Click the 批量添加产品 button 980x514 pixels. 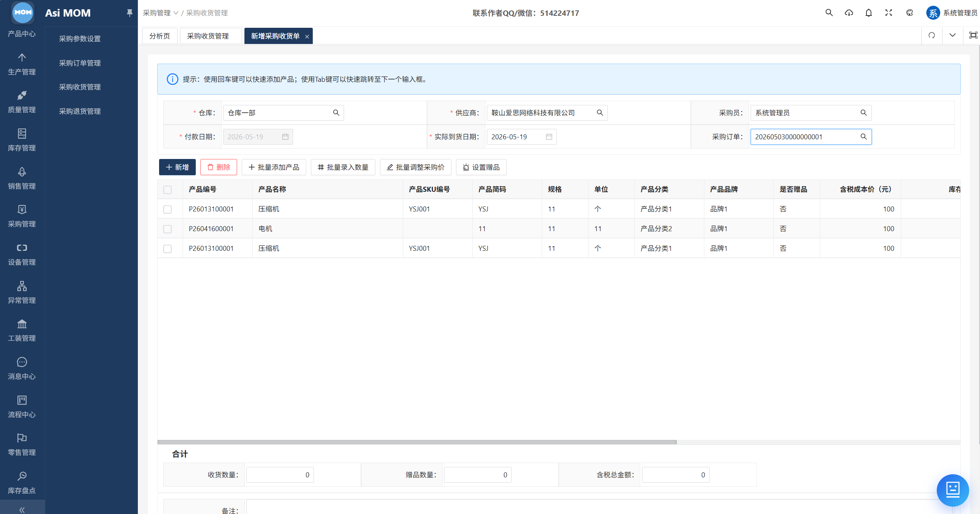coord(274,167)
